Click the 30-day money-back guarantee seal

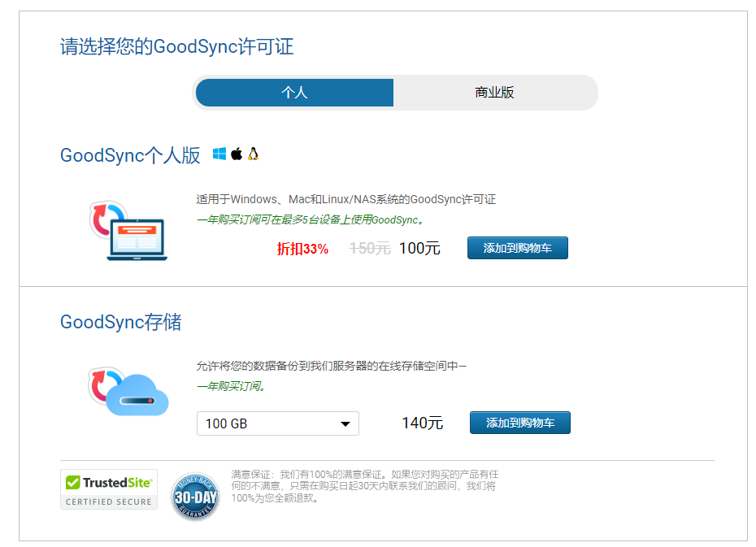(x=195, y=496)
